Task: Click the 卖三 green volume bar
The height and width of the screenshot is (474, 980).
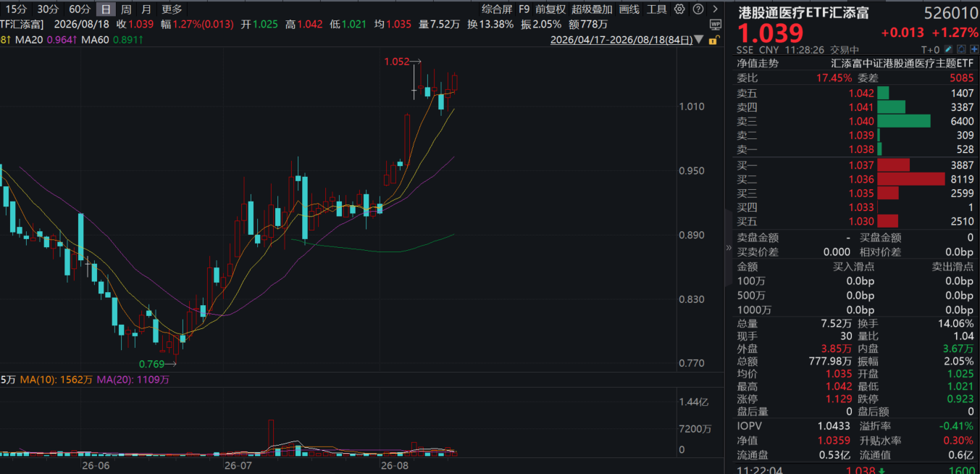Action: [x=904, y=121]
